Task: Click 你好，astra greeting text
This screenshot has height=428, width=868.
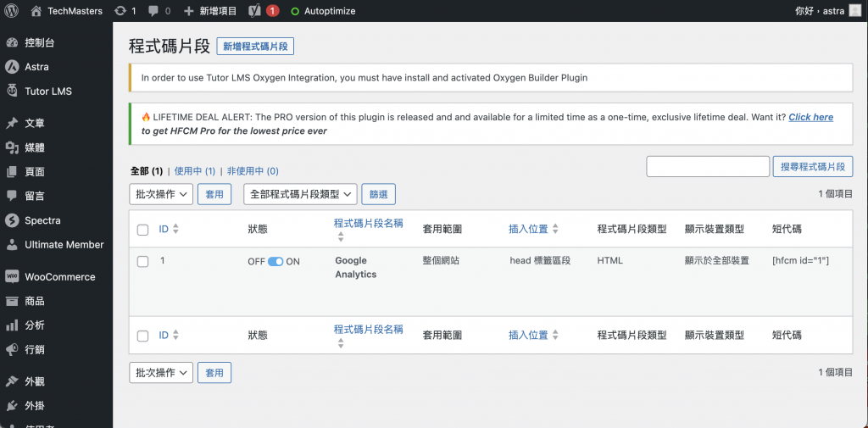Action: point(820,10)
